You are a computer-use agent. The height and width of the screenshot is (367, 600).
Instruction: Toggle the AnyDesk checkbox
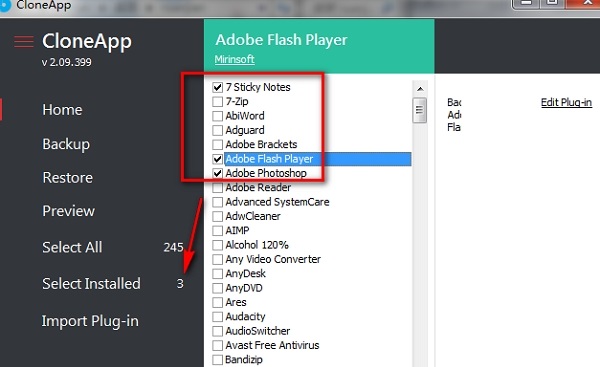point(217,274)
